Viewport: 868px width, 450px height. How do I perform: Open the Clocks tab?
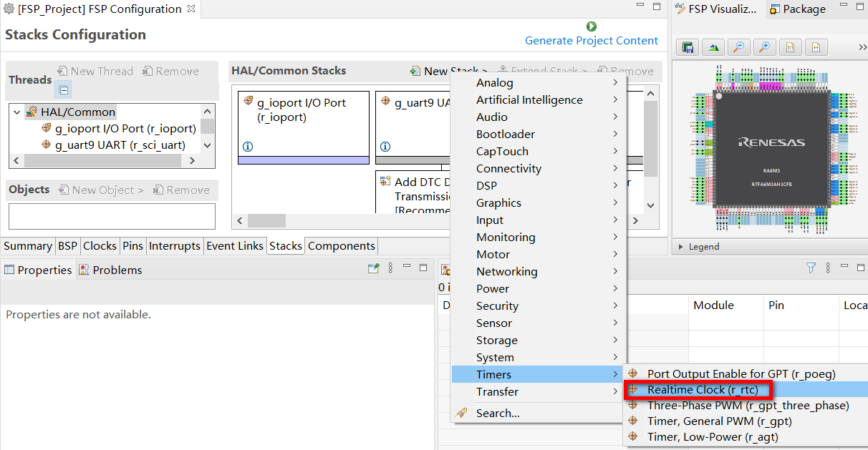pos(100,246)
